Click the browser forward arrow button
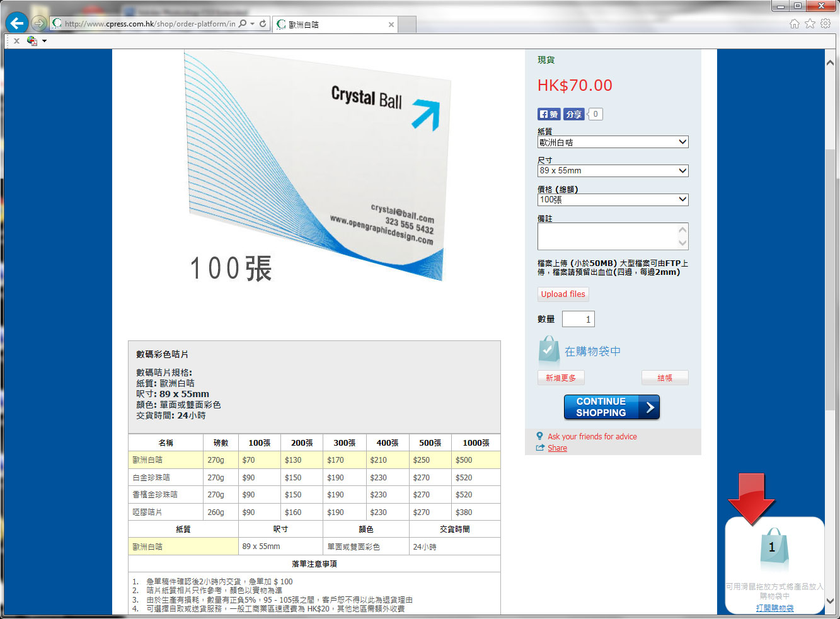Image resolution: width=840 pixels, height=619 pixels. click(x=39, y=24)
